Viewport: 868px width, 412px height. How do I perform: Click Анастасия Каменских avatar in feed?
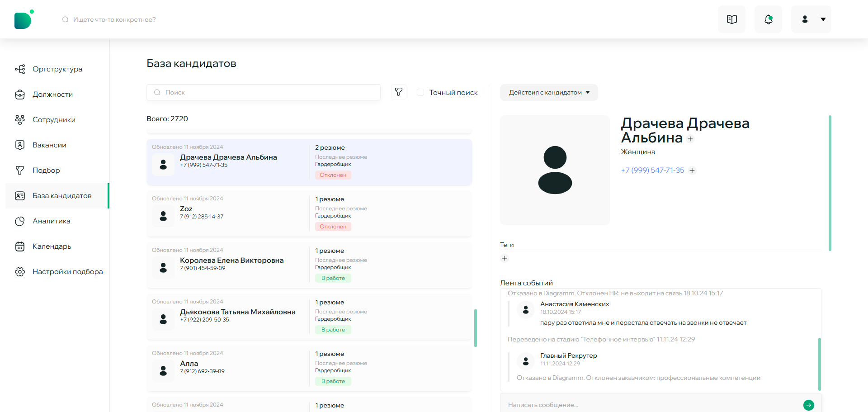point(526,310)
